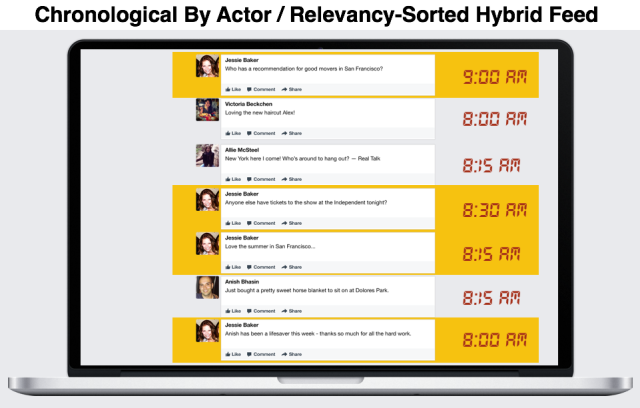Click 'Anish has been a lifesaver this week' text
Viewport: 640px width, 408px height.
tap(269, 334)
